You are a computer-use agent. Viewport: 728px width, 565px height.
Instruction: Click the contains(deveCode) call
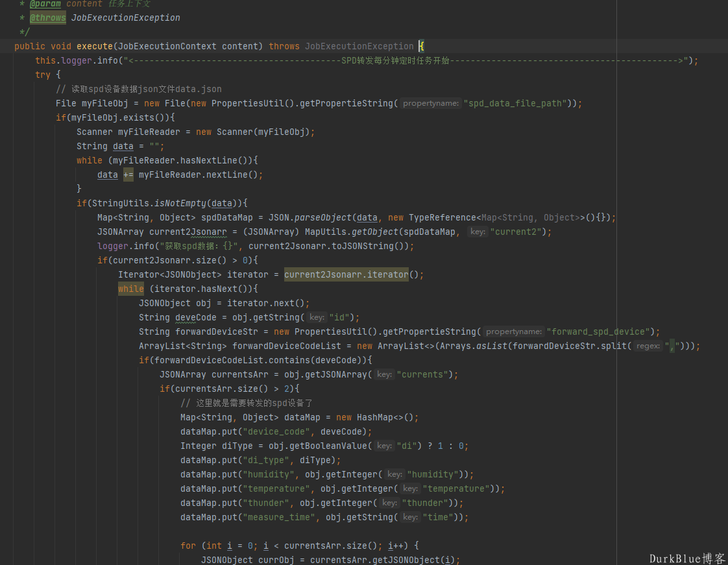pos(318,360)
